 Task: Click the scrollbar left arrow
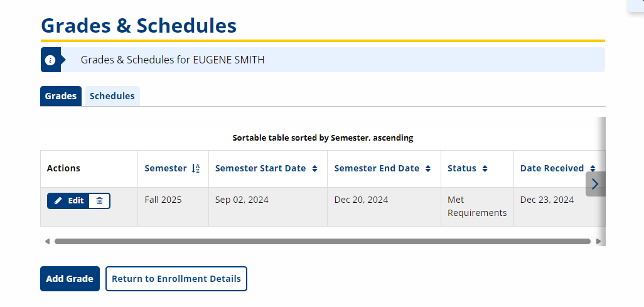click(x=47, y=241)
